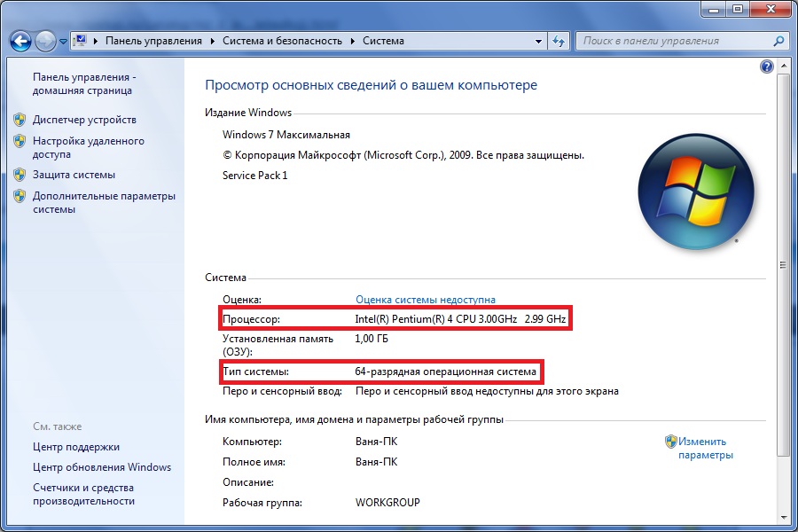The image size is (798, 532).
Task: Click the page heading Просмотр основных сведений
Action: pos(371,85)
